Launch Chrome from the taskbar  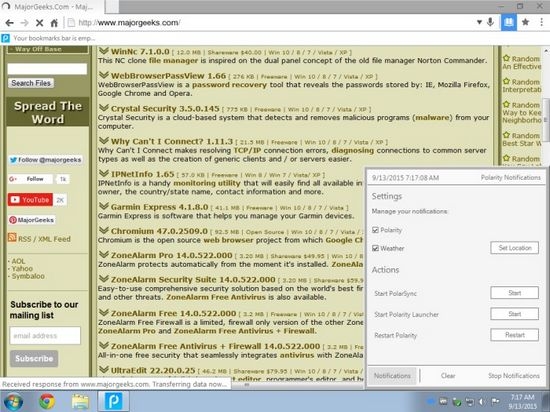pyautogui.click(x=47, y=401)
